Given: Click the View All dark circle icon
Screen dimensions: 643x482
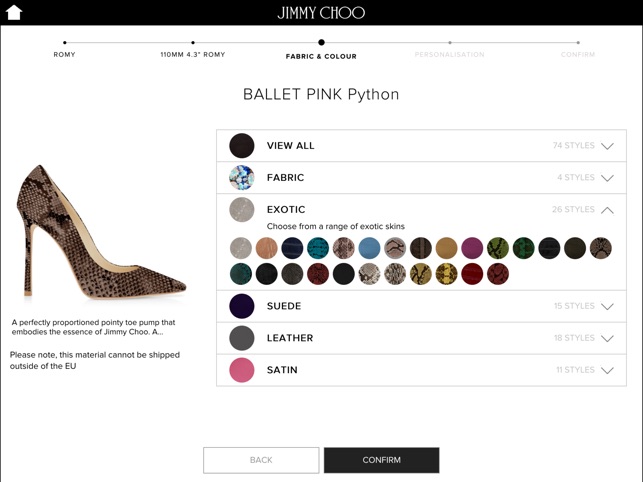Looking at the screenshot, I should tap(242, 146).
